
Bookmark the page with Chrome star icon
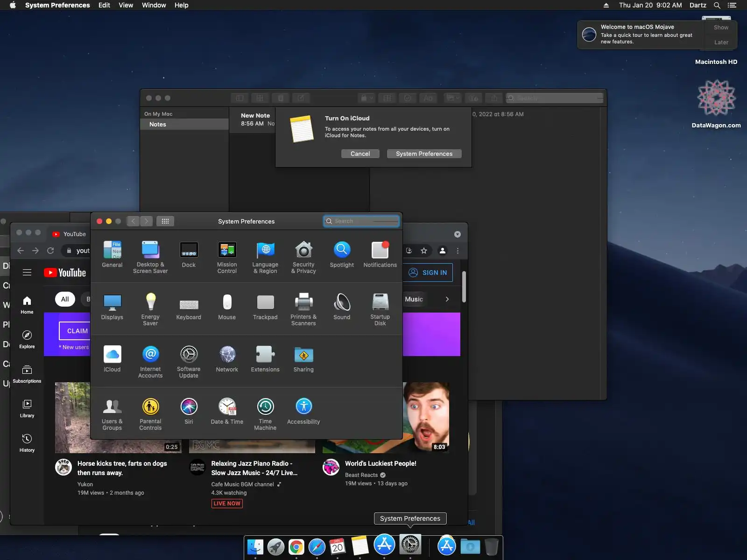pyautogui.click(x=424, y=251)
